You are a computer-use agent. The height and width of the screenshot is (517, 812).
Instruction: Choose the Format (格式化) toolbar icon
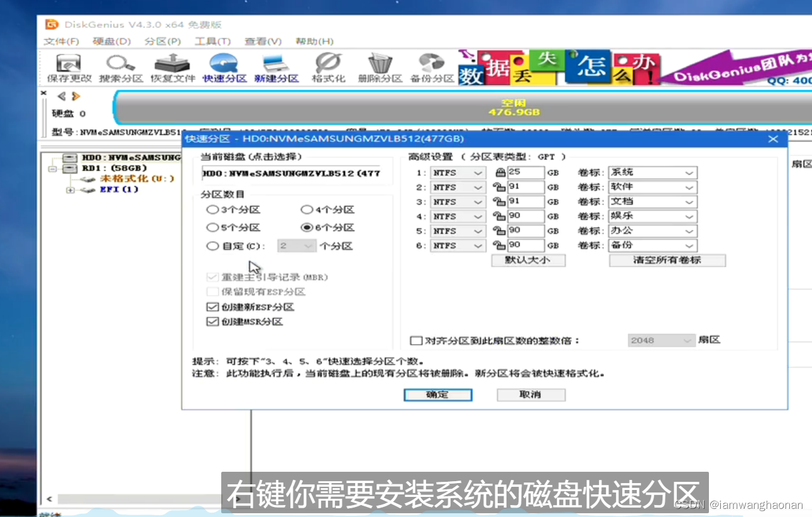328,68
